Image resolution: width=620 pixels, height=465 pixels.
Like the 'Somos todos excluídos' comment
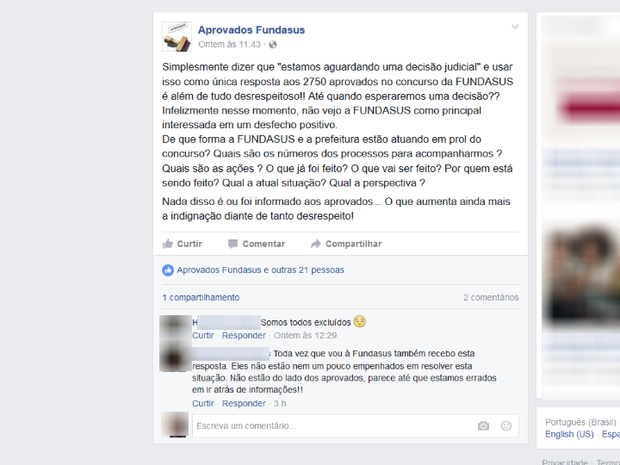(203, 335)
